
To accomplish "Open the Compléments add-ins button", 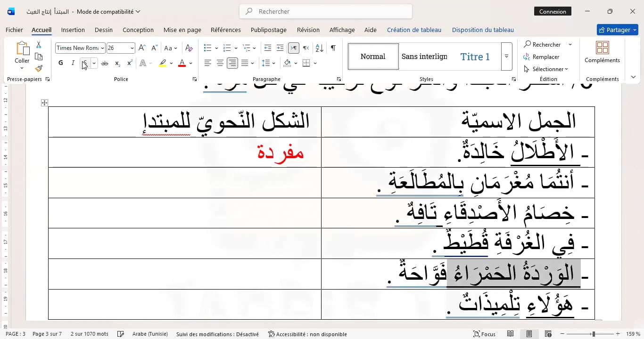I will (602, 52).
